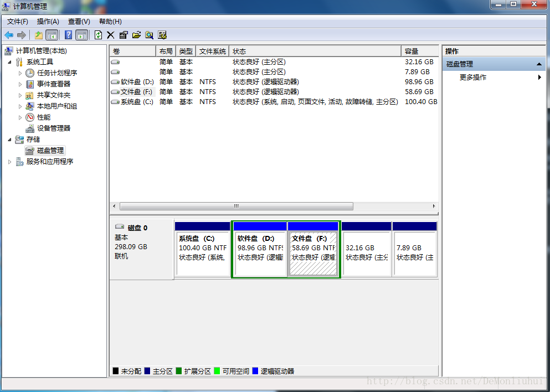Toggle the show/hide action pane icon
This screenshot has height=392, width=550.
[82, 35]
